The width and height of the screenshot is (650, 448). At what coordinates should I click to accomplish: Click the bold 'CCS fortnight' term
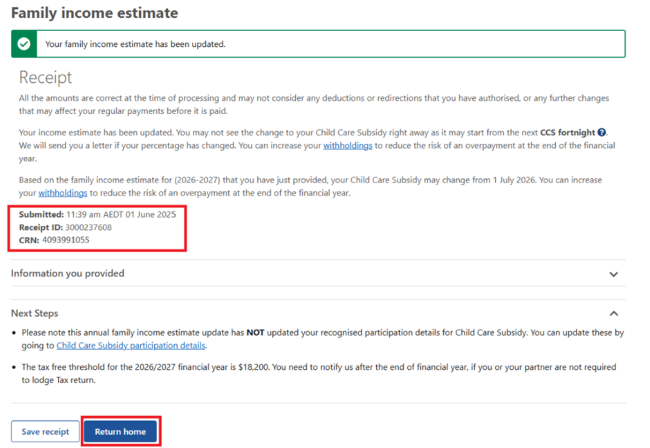(x=567, y=132)
